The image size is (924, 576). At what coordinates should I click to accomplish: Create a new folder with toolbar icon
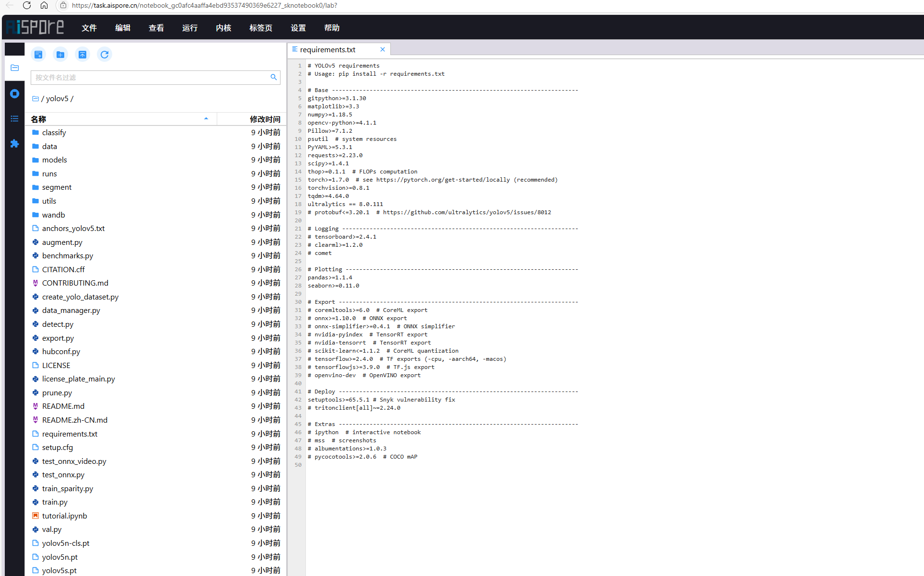(x=60, y=55)
